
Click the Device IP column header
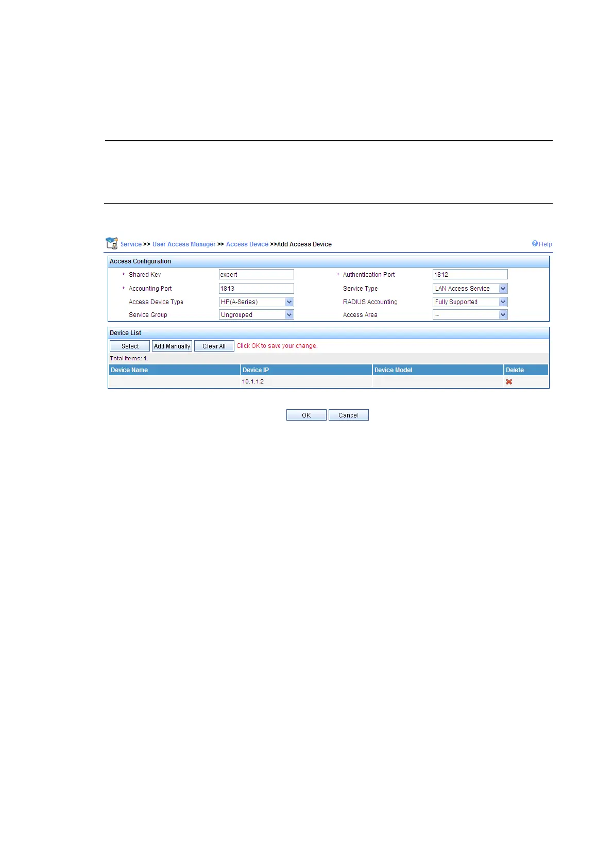coord(306,370)
